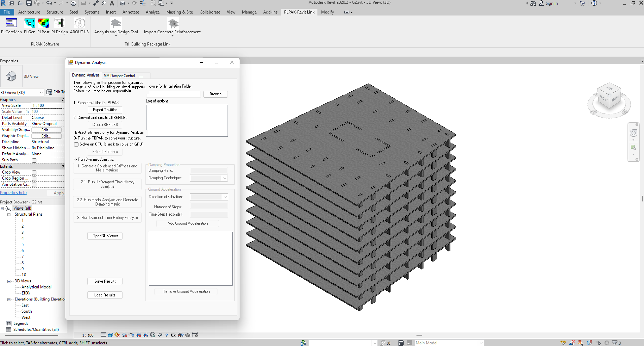Open the Visual Style view control
644x346 pixels.
click(110, 335)
